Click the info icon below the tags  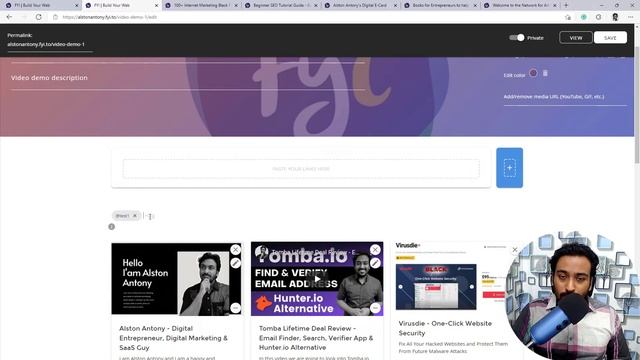(x=111, y=227)
